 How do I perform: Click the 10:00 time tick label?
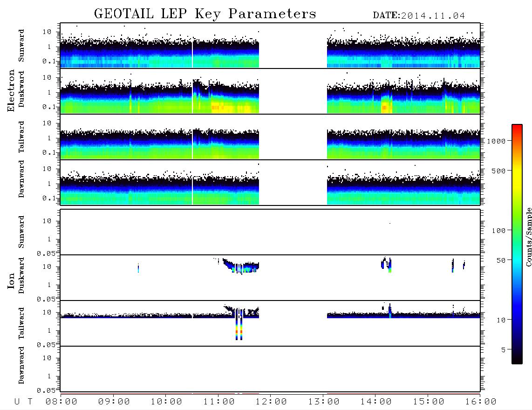pos(167,402)
